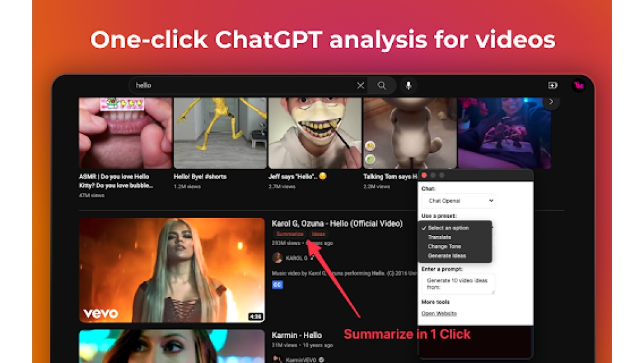Open the account avatar menu

pos(578,86)
